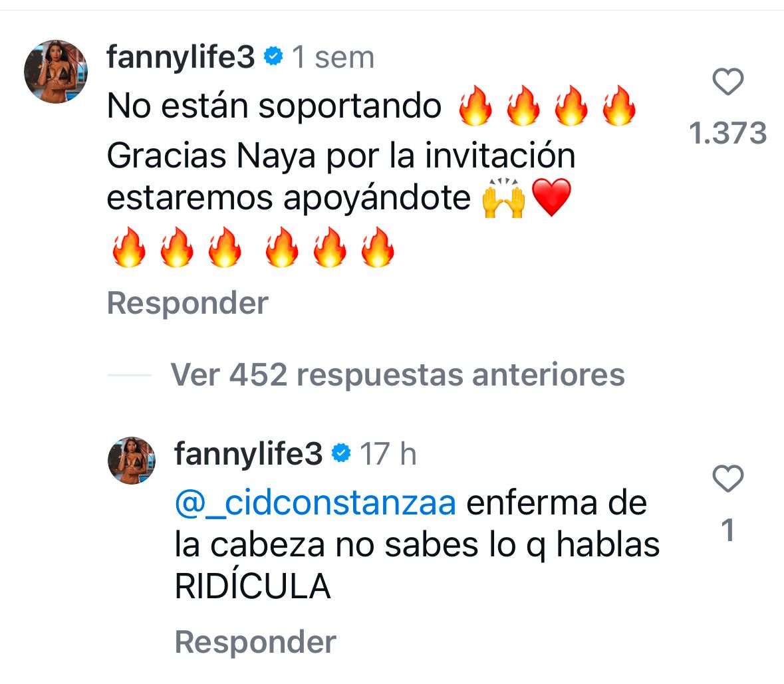Click the red heart emoji after 'apoyándote'

pos(552,198)
